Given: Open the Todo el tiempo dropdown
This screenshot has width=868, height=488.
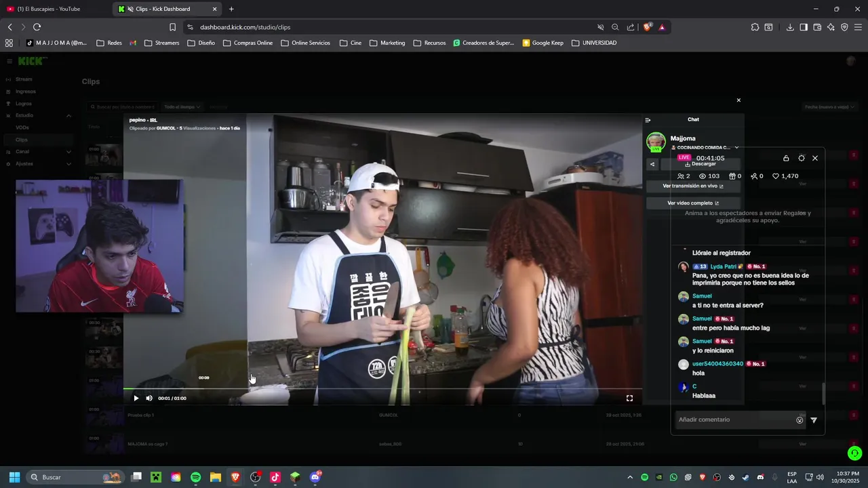Looking at the screenshot, I should click(182, 107).
